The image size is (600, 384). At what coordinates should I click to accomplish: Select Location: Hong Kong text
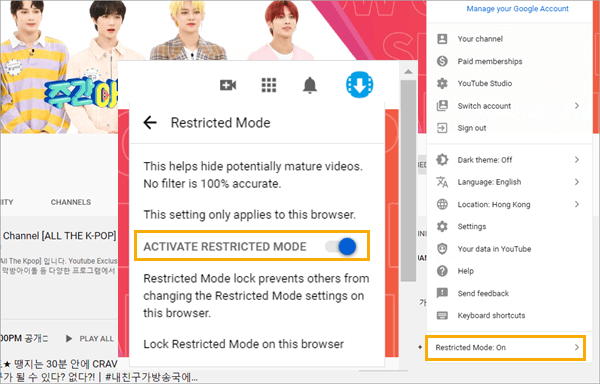click(x=494, y=205)
